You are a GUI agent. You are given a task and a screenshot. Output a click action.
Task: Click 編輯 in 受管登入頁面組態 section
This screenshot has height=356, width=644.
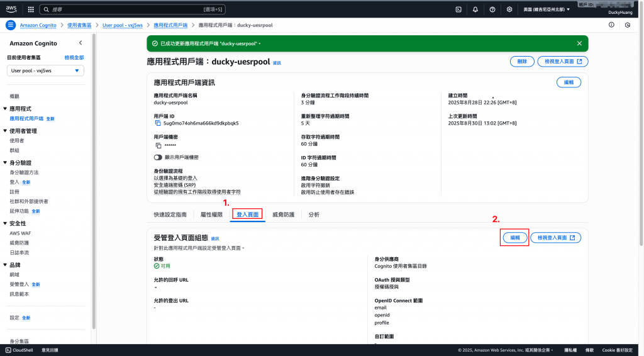coord(515,238)
